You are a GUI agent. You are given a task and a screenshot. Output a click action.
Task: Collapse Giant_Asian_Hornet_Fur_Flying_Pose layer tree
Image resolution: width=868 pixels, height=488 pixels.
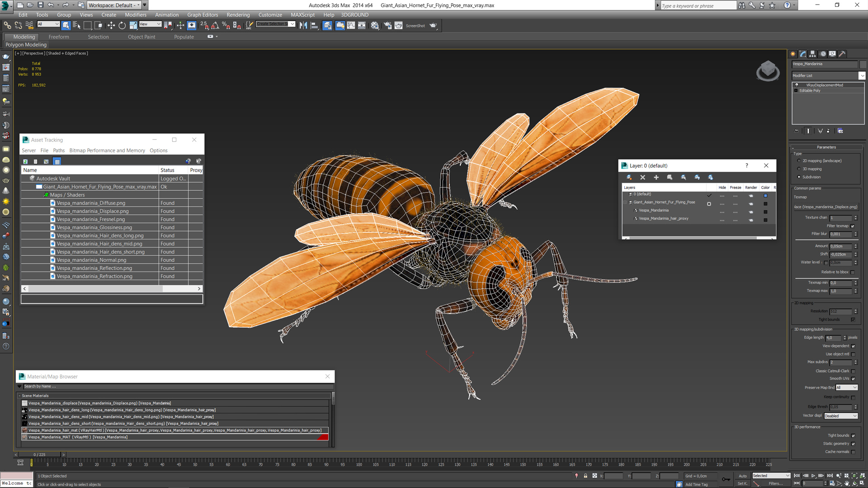coord(626,202)
